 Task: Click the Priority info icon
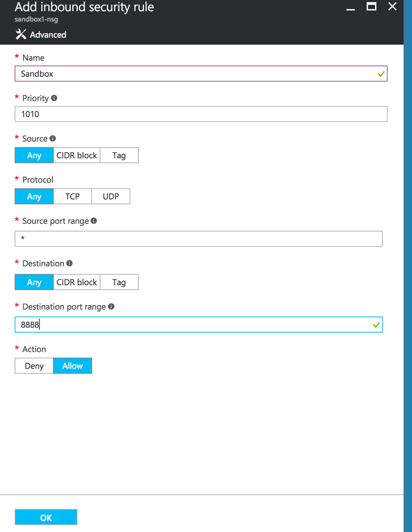[54, 98]
